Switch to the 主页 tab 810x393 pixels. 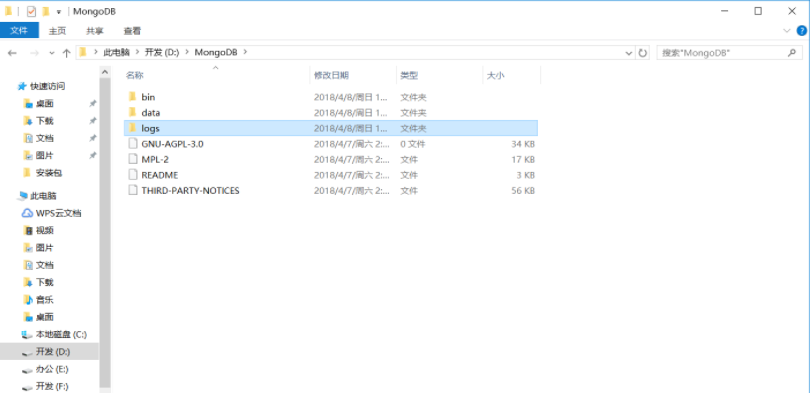(57, 31)
